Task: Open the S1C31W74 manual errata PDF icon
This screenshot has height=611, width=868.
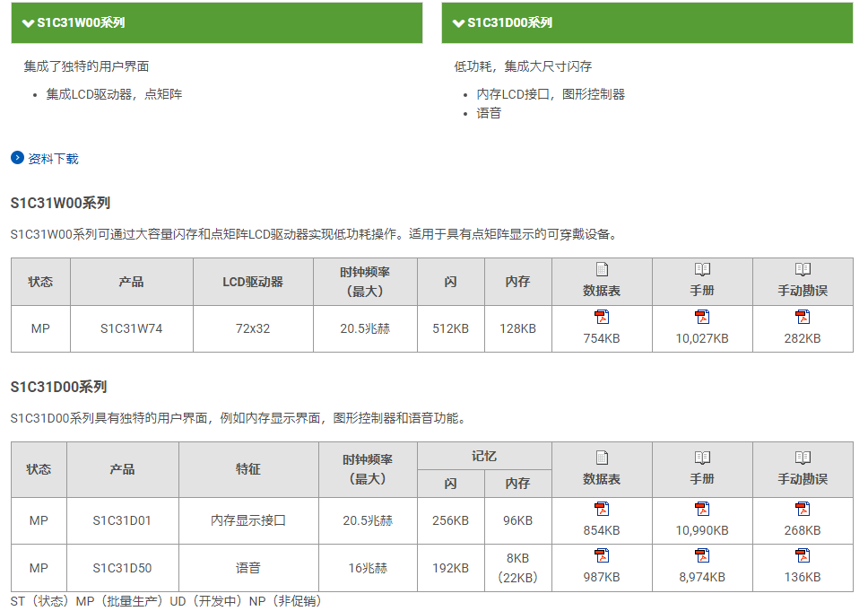Action: coord(803,318)
